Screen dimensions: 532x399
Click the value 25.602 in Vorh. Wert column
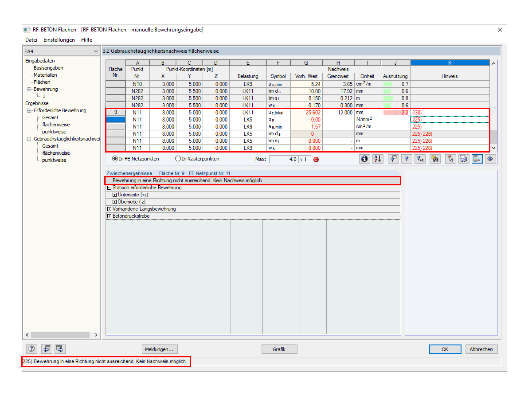coord(306,113)
